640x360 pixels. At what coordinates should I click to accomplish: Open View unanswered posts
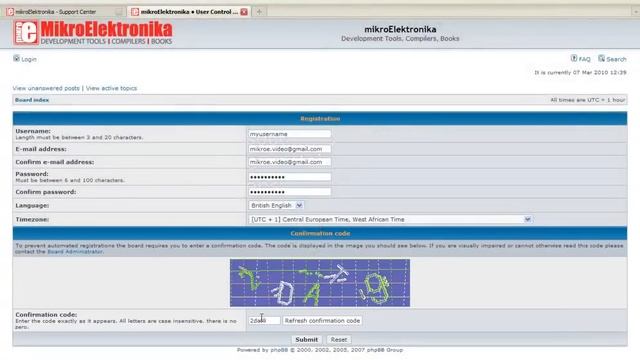[46, 88]
